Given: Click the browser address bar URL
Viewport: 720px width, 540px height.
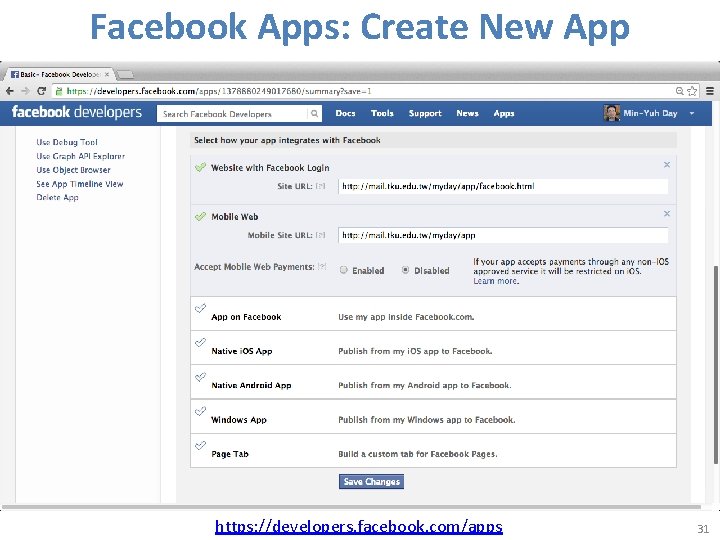Looking at the screenshot, I should (219, 91).
